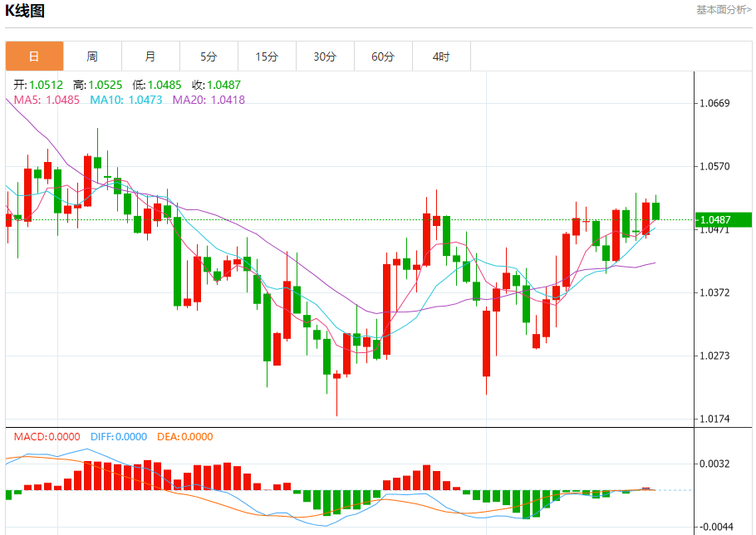Show the 30分 interval chart

coord(325,56)
